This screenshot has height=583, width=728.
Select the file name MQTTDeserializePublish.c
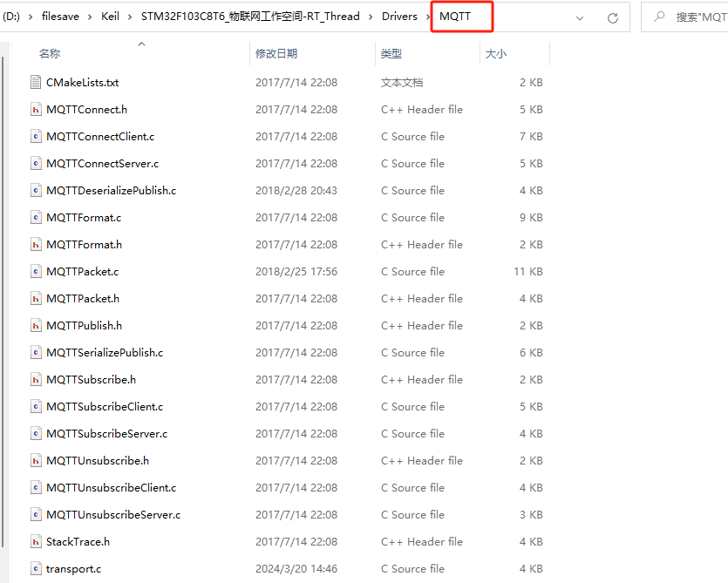point(111,190)
